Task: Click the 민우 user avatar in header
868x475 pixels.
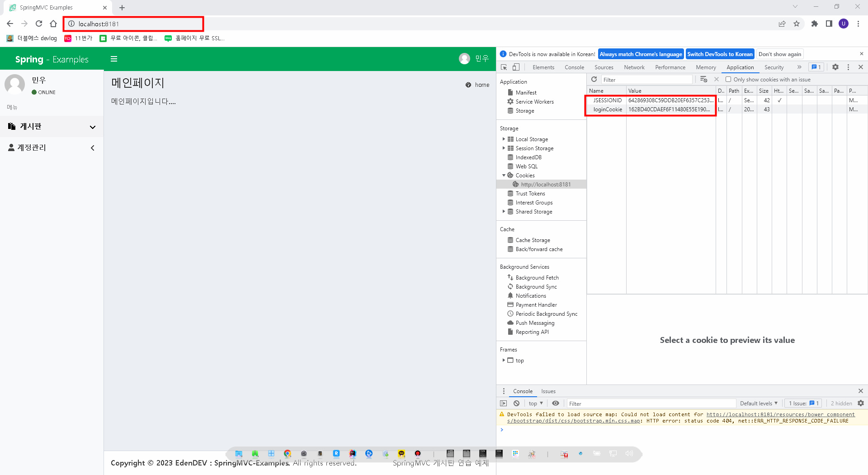Action: coord(464,59)
